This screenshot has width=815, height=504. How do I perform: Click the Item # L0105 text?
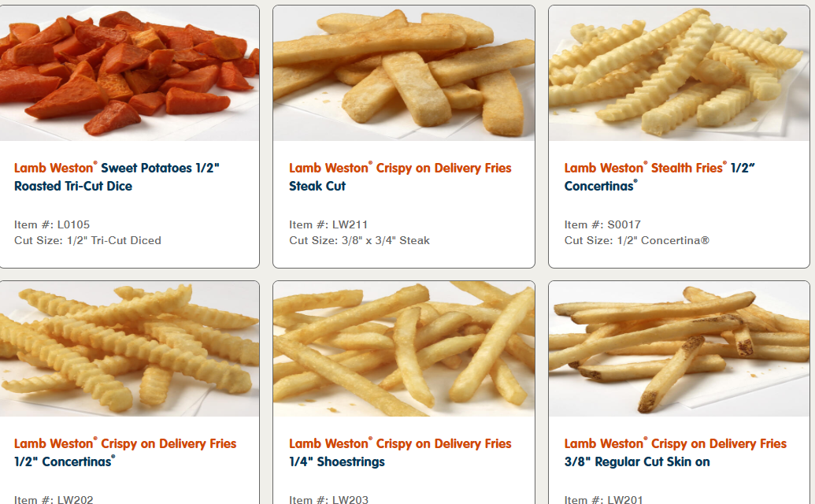[x=52, y=224]
